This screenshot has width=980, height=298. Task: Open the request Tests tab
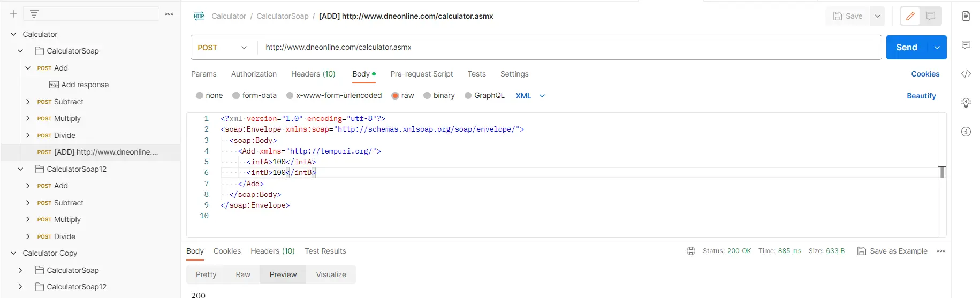pyautogui.click(x=476, y=74)
